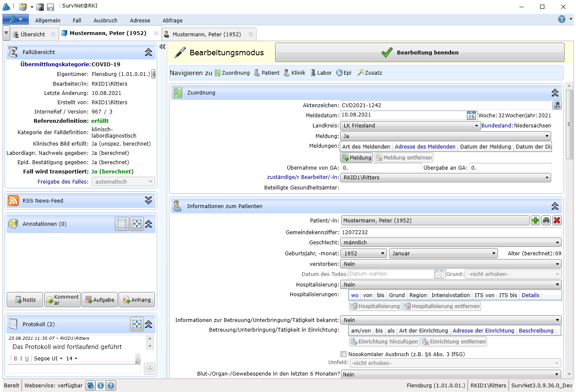
Task: Enable the Nosokomialer Ausbruch checkbox
Action: 343,354
